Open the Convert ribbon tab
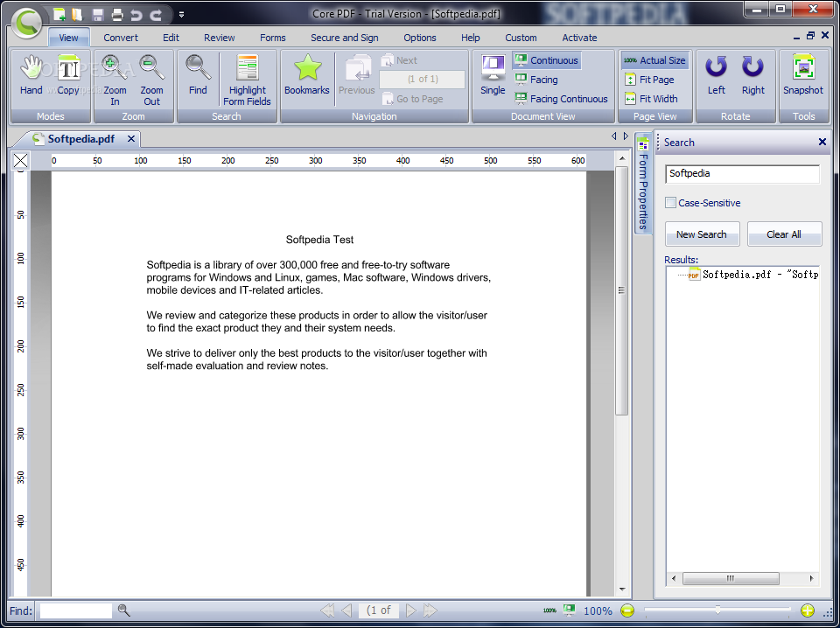840x628 pixels. pyautogui.click(x=121, y=38)
